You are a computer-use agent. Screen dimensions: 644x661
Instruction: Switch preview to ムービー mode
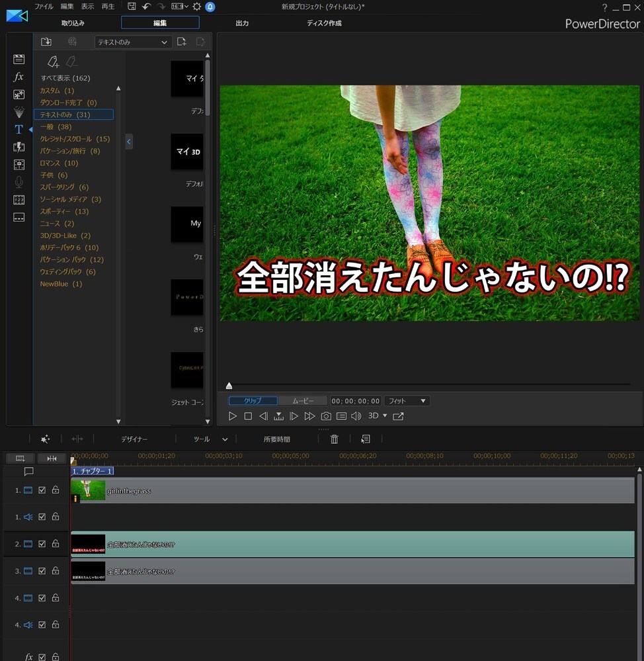303,401
